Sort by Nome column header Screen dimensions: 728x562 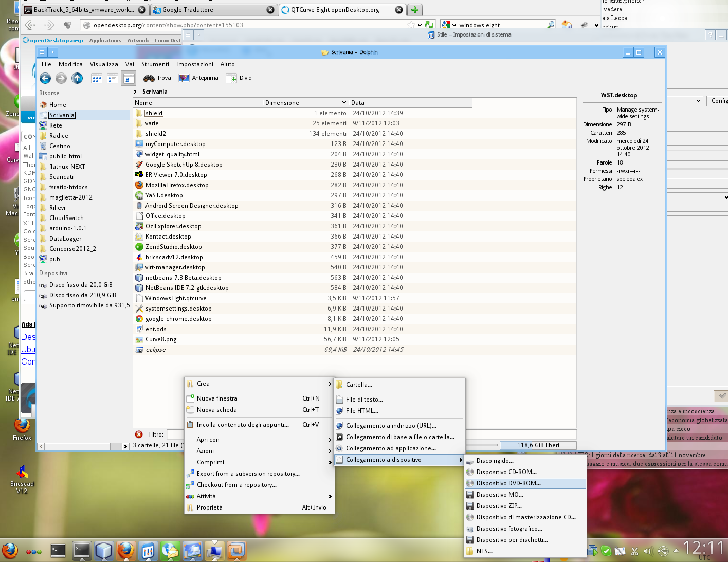[198, 103]
